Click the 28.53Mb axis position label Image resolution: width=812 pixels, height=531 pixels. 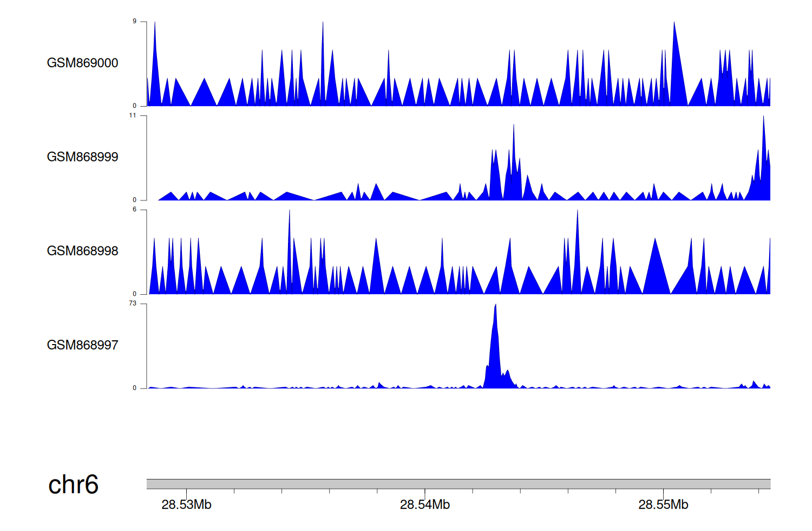point(186,505)
